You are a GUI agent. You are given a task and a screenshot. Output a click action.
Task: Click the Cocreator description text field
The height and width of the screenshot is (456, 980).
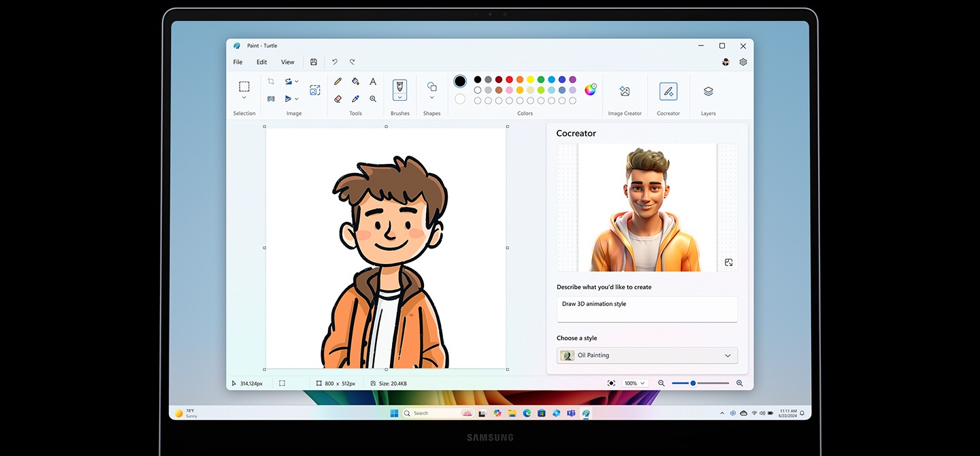[647, 309]
